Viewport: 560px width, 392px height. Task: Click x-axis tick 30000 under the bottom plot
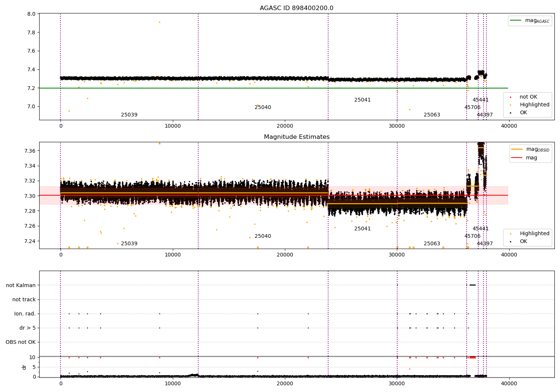397,383
